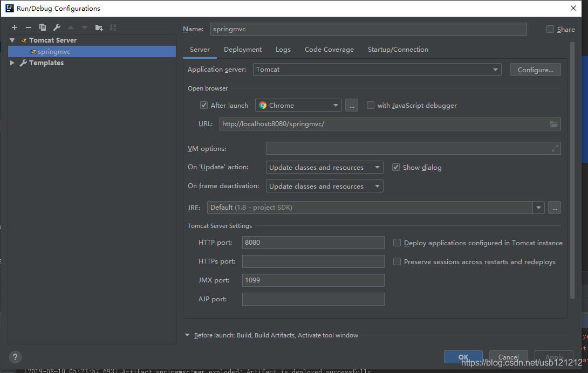The width and height of the screenshot is (588, 373).
Task: Sort configurations alphabetically icon
Action: tap(113, 27)
